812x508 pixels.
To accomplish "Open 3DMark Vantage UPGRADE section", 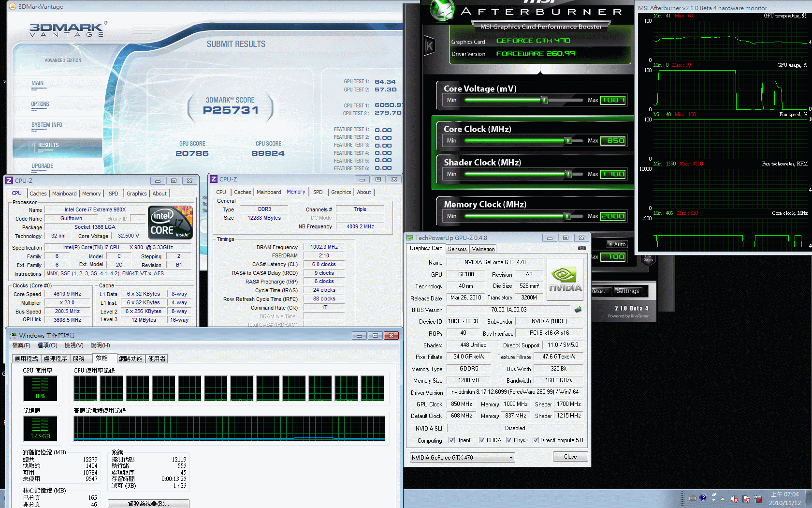I will point(43,166).
